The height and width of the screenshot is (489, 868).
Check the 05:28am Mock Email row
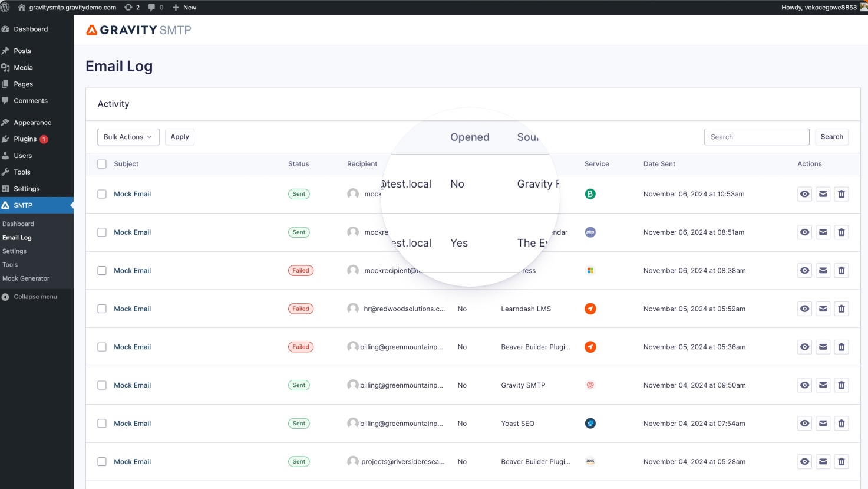[102, 462]
